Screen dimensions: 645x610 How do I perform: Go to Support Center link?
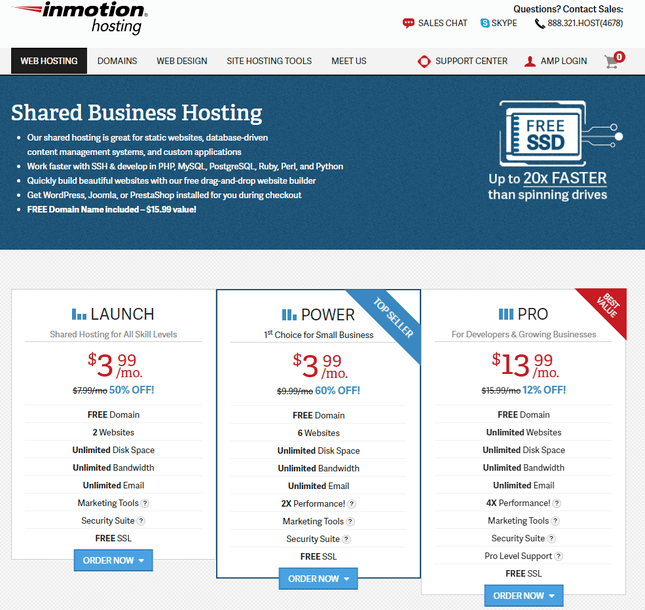pos(471,61)
